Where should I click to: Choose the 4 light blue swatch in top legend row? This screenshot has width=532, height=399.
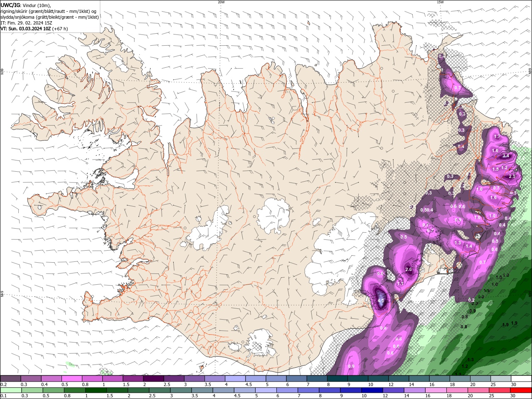tap(235, 379)
